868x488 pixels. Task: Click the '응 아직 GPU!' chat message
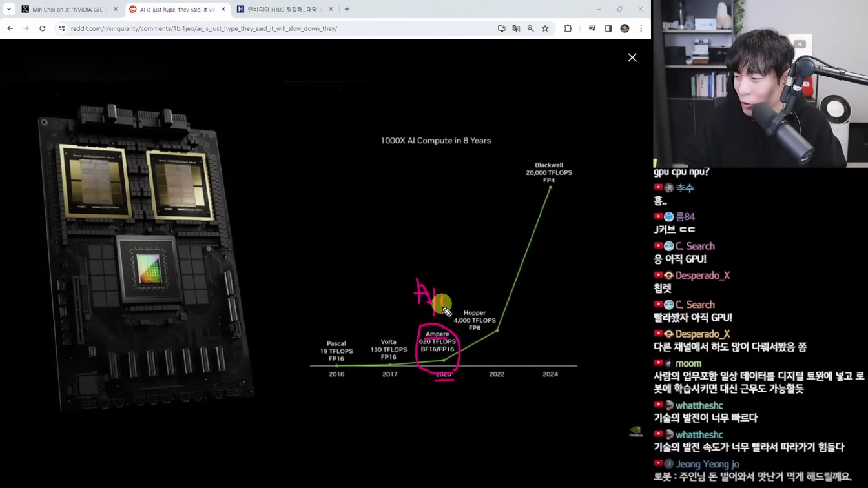click(x=680, y=259)
